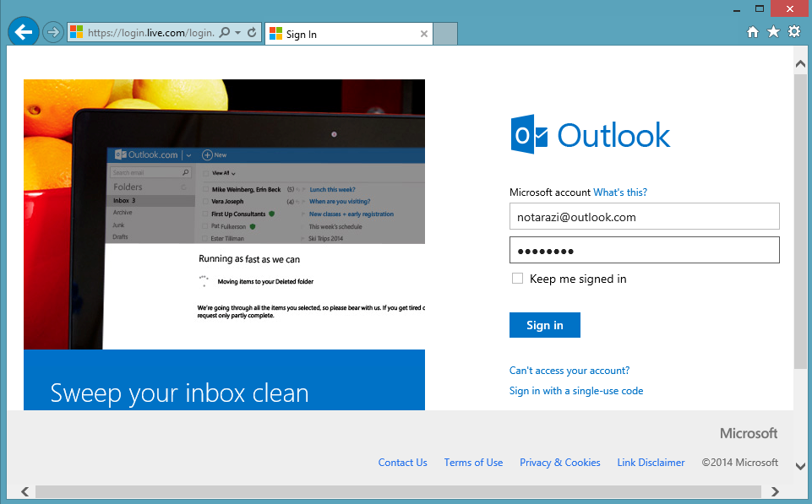
Task: Minimize the browser window
Action: 737,8
